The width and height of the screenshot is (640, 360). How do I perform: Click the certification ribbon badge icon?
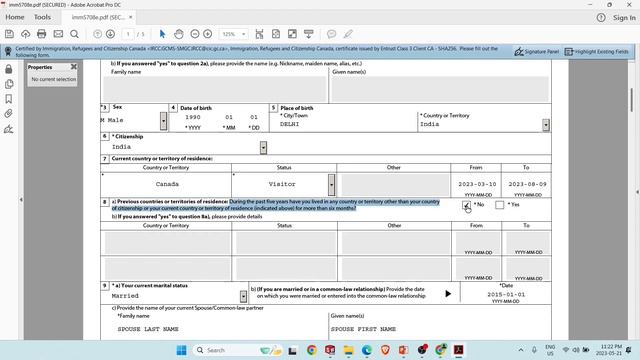pos(8,51)
